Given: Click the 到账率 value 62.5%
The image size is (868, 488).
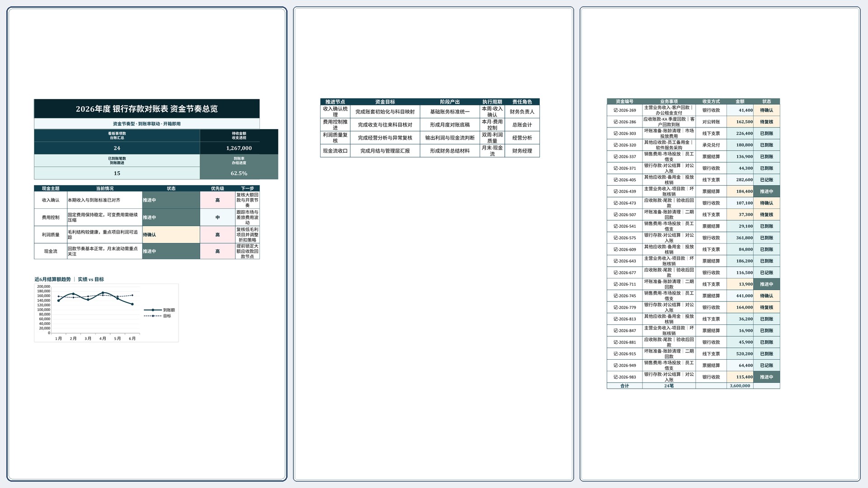Looking at the screenshot, I should (239, 174).
